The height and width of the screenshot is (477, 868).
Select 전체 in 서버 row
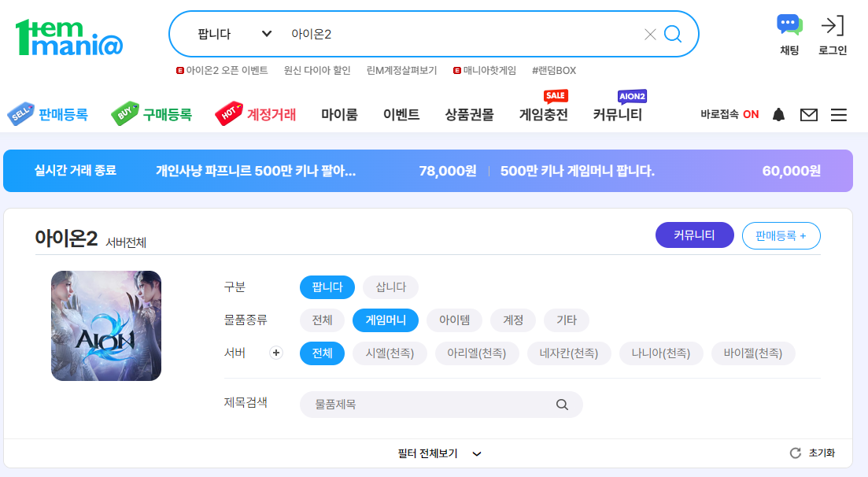click(x=322, y=353)
